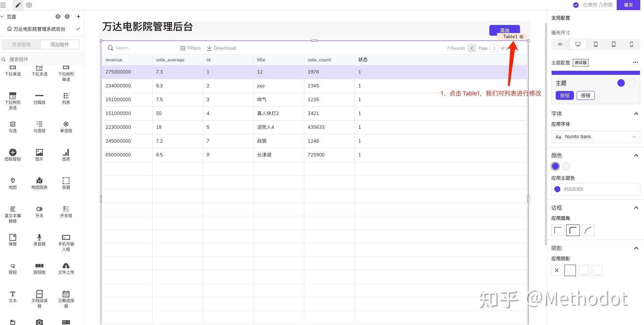The image size is (644, 325).
Task: Select the light gray background color swatch
Action: 566,166
